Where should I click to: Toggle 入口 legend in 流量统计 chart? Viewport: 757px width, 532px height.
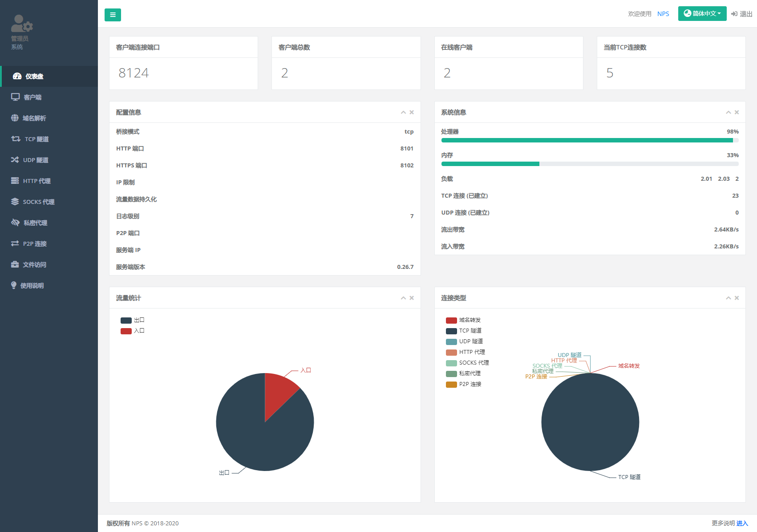[132, 331]
